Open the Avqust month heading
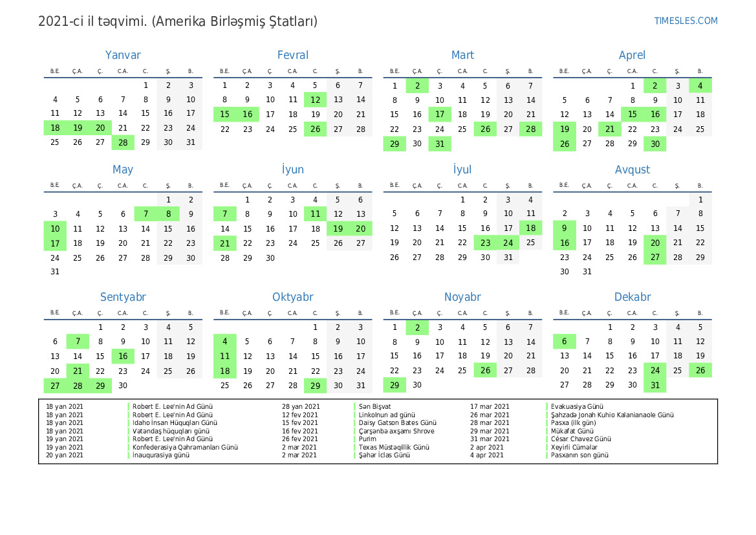756x535 pixels. point(632,170)
